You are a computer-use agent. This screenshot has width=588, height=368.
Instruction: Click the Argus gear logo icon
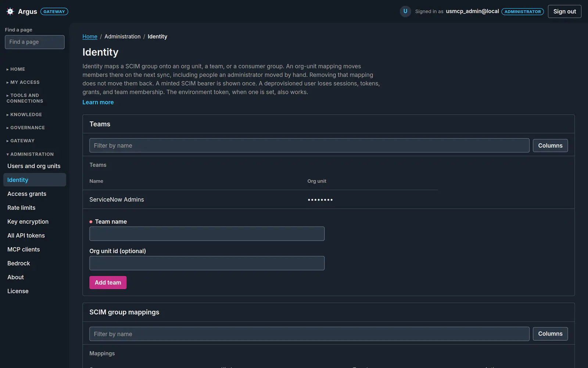coord(10,11)
